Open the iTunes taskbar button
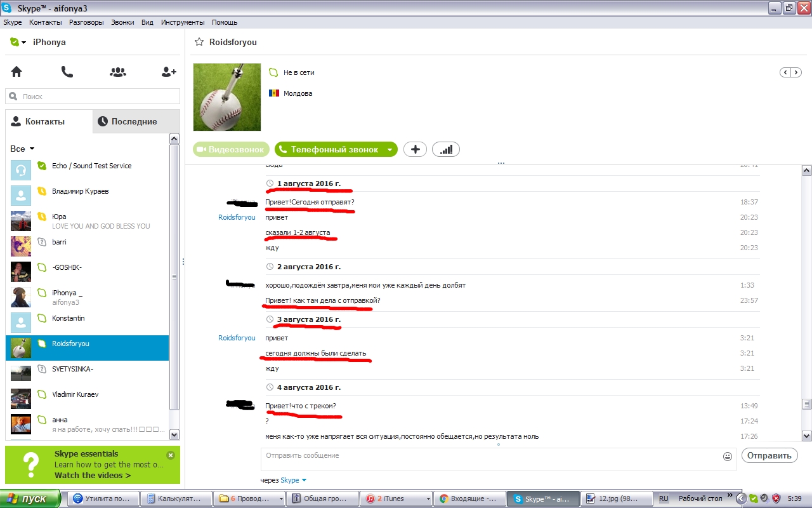This screenshot has width=812, height=508. click(393, 498)
